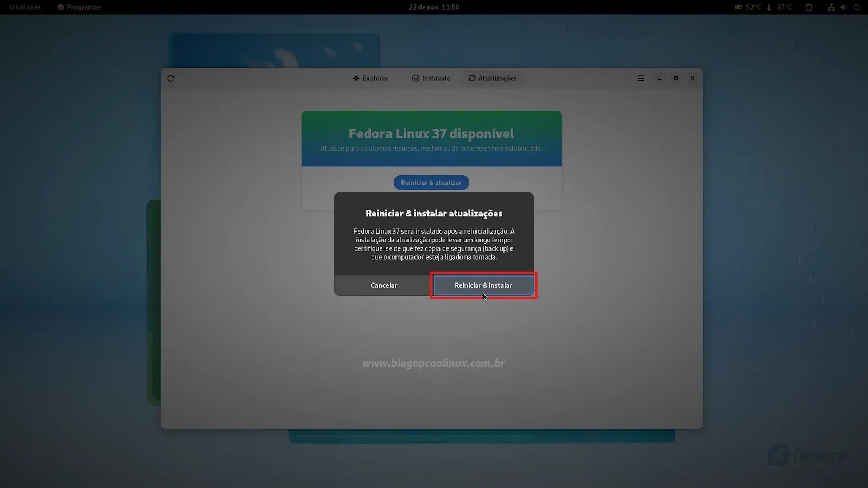Click the Fedora Linux 37 disponível banner
868x488 pixels.
pos(432,139)
